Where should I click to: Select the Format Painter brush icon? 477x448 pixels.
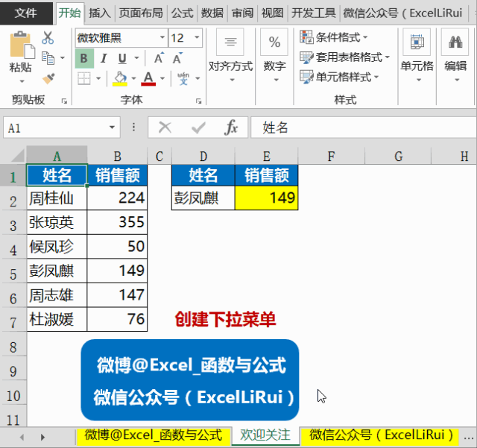point(48,78)
